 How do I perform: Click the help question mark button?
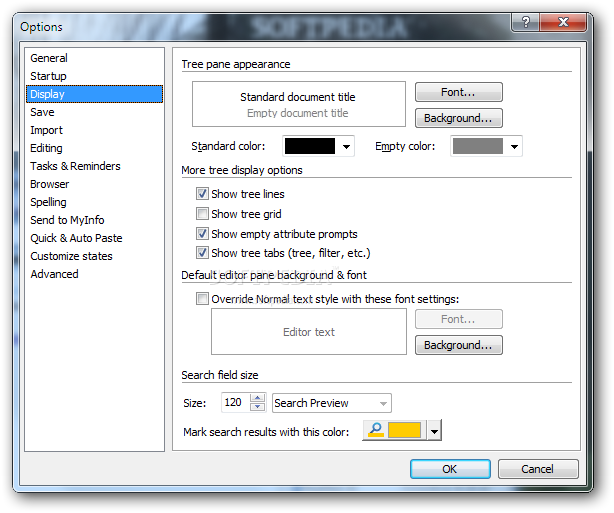coord(526,22)
